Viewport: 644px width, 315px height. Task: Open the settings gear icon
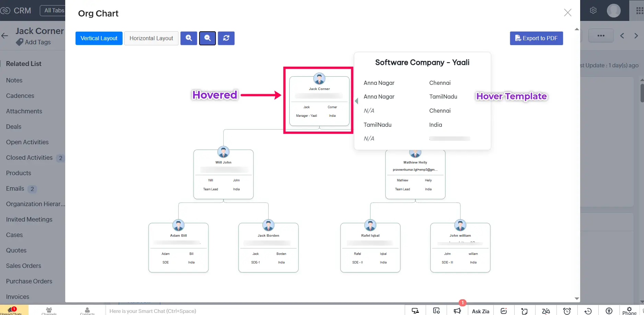[x=593, y=11]
